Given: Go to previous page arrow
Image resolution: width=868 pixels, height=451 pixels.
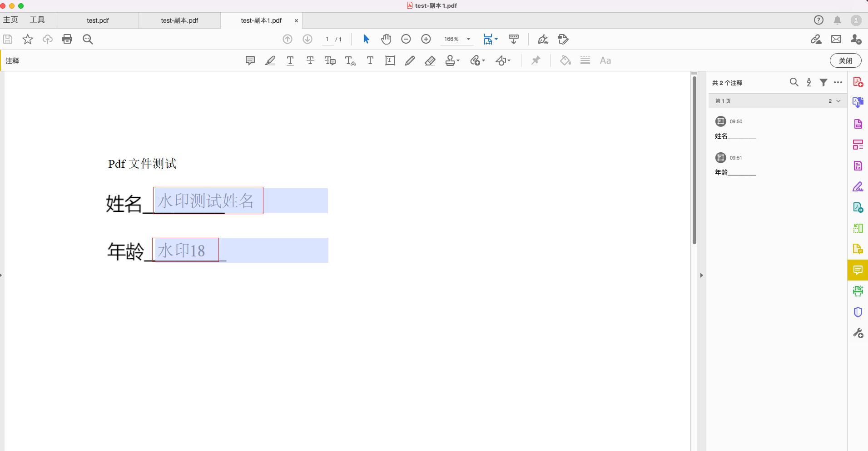Looking at the screenshot, I should [288, 39].
